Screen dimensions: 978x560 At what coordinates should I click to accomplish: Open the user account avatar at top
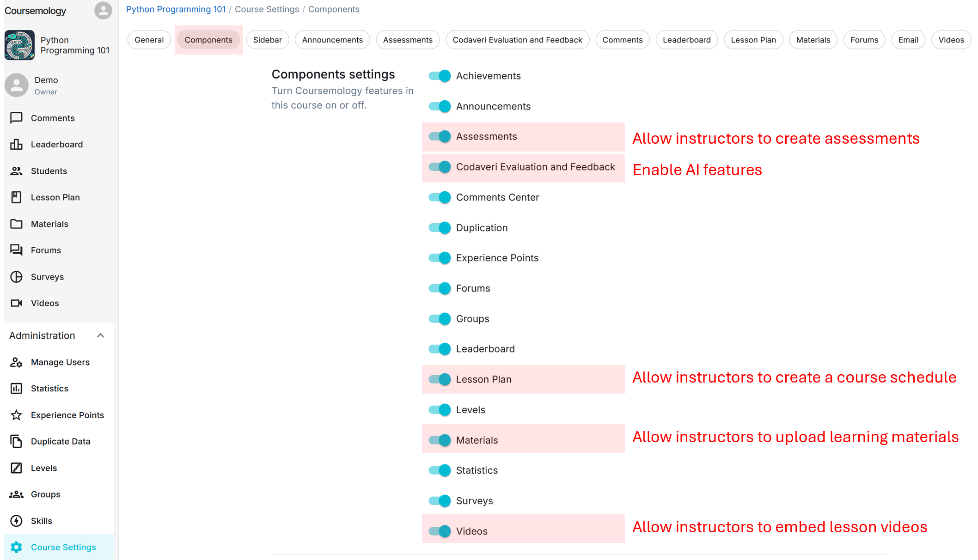(103, 10)
